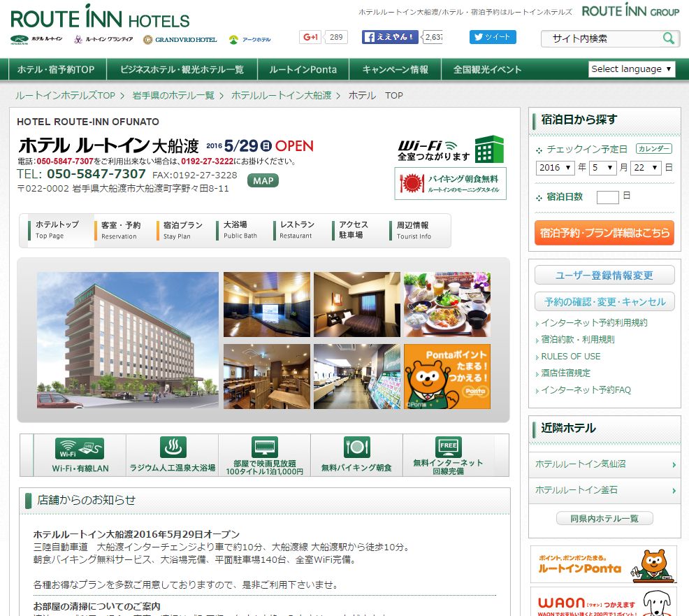Click the 部屋で映画見放題 amenity icon
689x616 pixels.
(x=265, y=455)
